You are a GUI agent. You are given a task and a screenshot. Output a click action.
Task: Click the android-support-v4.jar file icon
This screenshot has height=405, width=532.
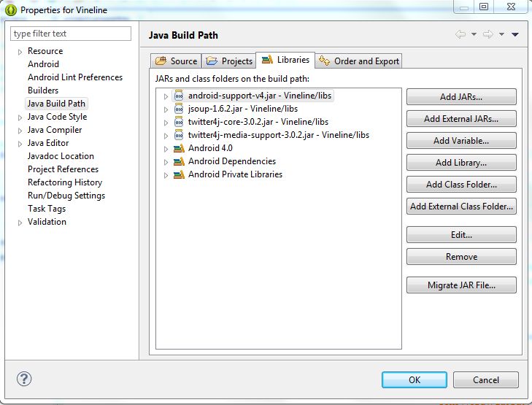pyautogui.click(x=179, y=96)
